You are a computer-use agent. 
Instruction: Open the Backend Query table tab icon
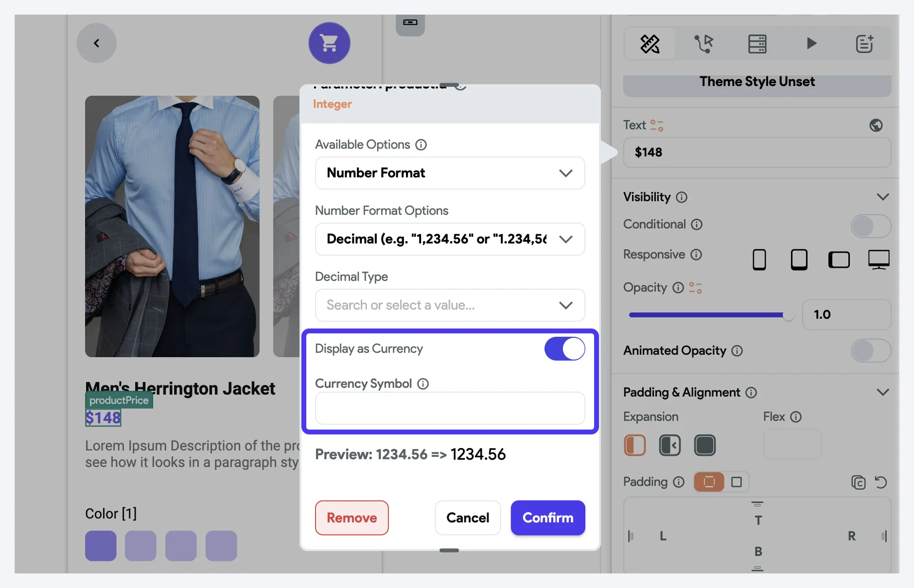pyautogui.click(x=757, y=44)
